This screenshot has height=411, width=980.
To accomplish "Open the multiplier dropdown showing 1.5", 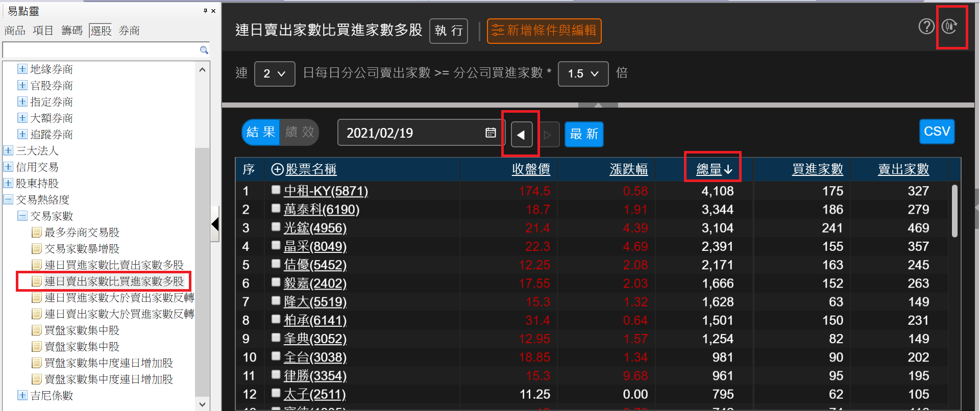I will point(583,74).
